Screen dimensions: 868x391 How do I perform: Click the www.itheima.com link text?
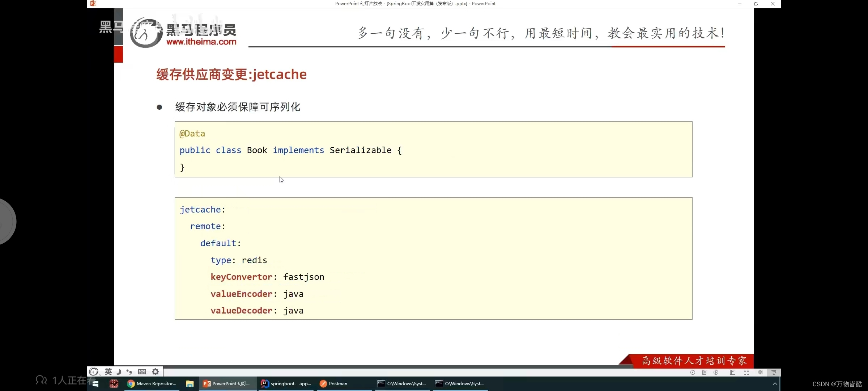pos(201,42)
